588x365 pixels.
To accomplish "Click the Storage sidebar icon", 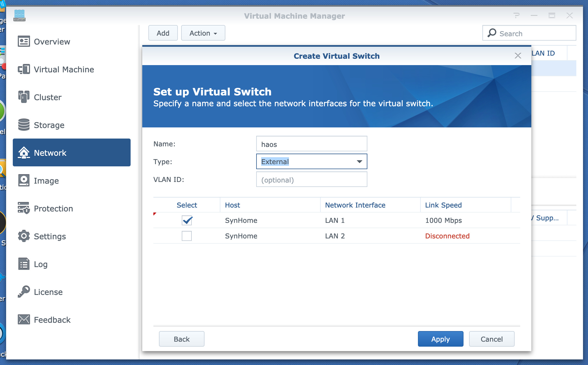I will (24, 125).
